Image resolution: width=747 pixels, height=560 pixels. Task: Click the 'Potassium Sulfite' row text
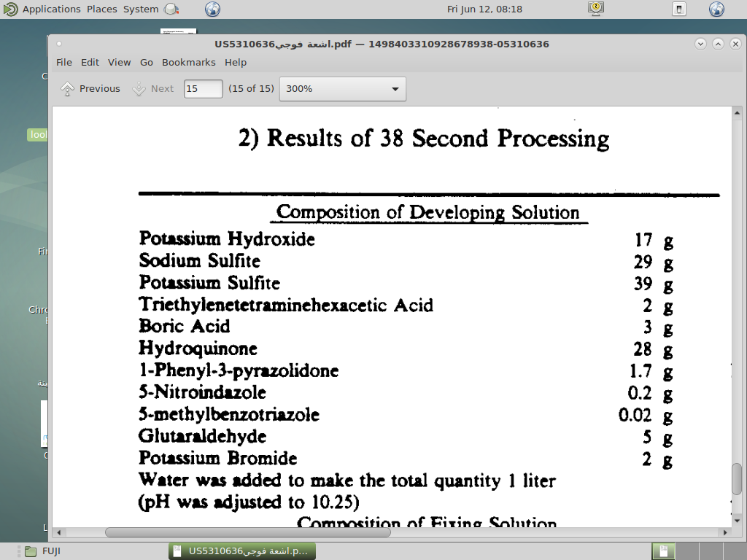[209, 282]
